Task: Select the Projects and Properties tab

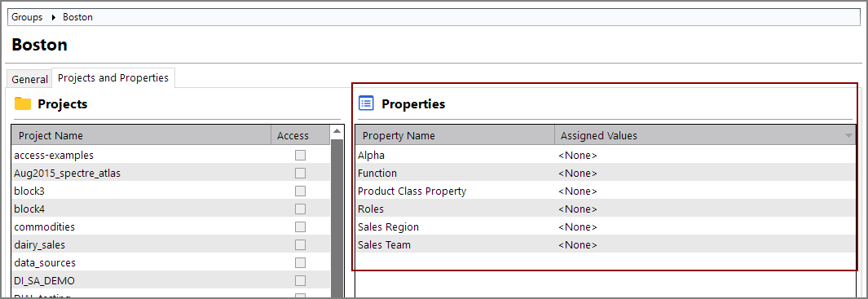Action: pyautogui.click(x=113, y=78)
